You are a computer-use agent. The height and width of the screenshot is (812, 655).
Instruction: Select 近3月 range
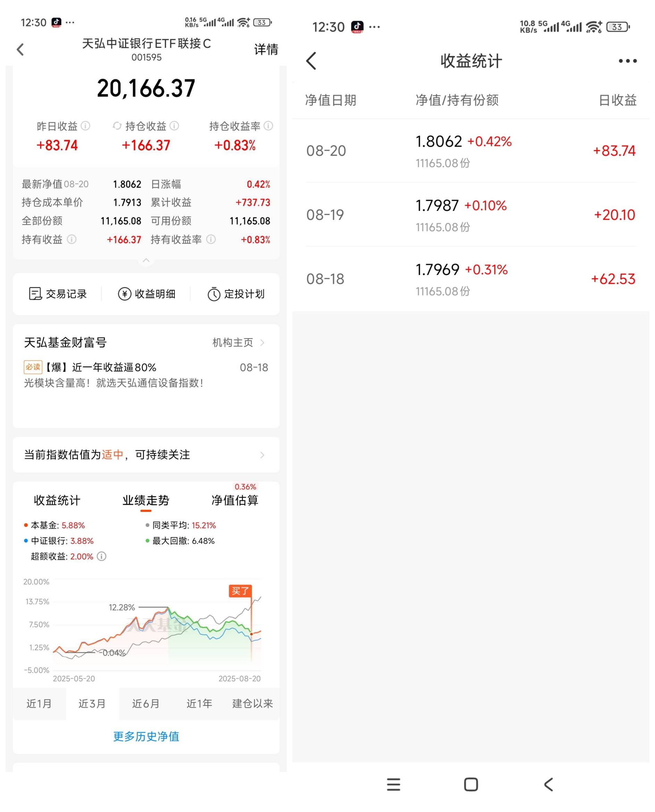pos(92,704)
